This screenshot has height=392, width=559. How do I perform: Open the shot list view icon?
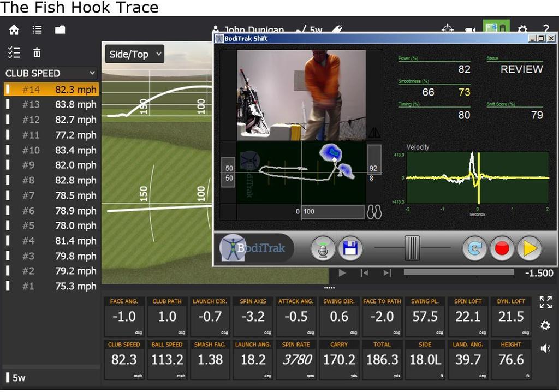click(x=37, y=30)
